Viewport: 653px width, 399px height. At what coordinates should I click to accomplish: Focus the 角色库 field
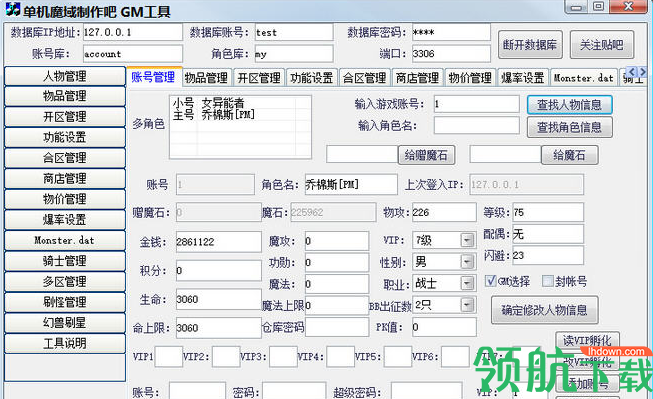pos(294,54)
